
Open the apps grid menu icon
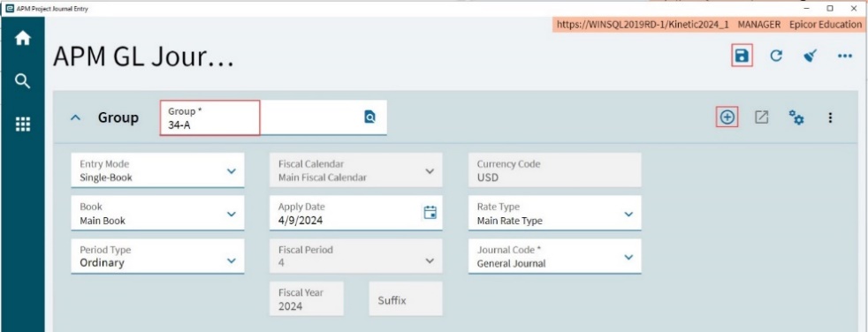(x=23, y=124)
